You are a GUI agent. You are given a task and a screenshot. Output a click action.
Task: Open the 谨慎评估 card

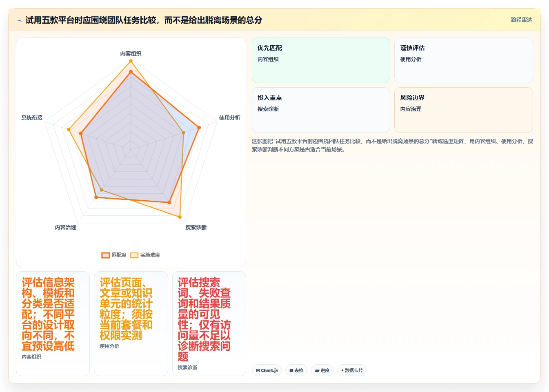click(x=464, y=60)
